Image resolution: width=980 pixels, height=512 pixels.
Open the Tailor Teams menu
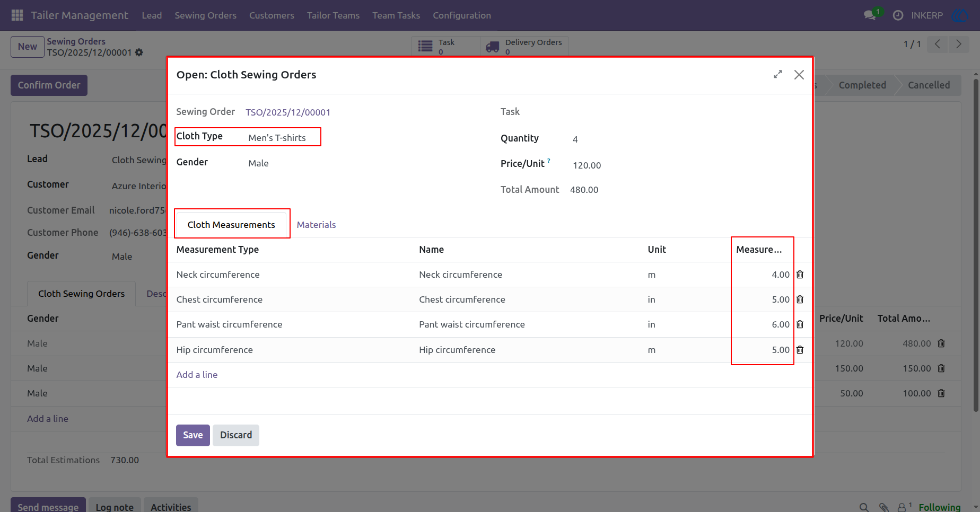(333, 15)
